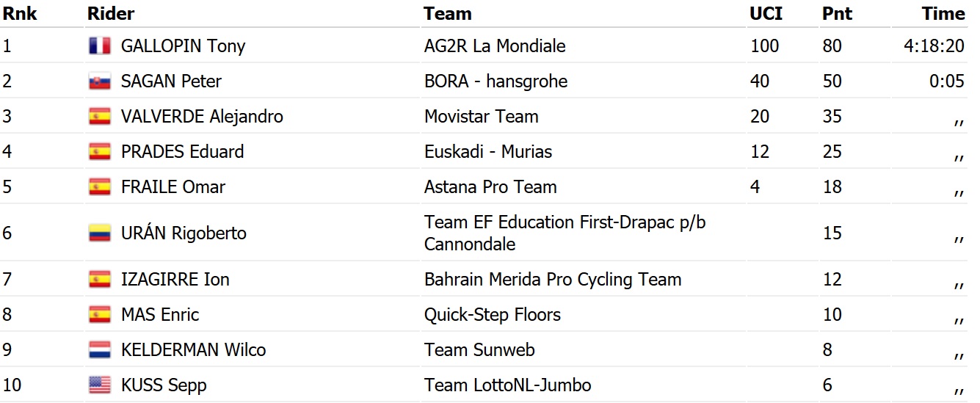Viewport: 980px width, 403px height.
Task: Sort by the Rnk column header
Action: [20, 13]
